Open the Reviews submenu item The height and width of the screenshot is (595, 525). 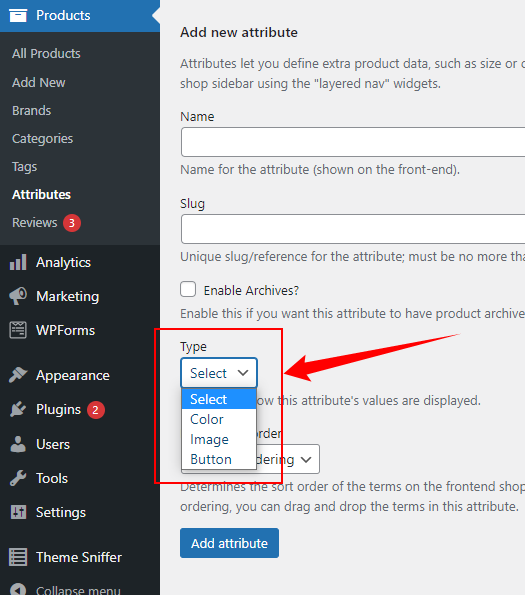click(x=35, y=222)
